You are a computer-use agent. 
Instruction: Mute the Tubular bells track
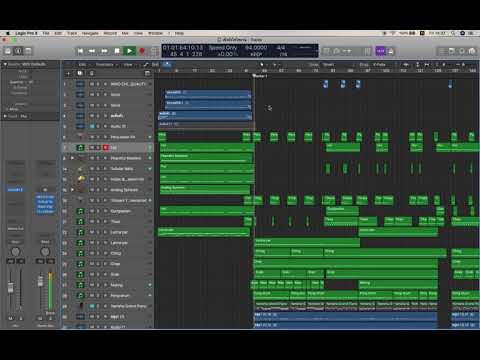click(92, 169)
